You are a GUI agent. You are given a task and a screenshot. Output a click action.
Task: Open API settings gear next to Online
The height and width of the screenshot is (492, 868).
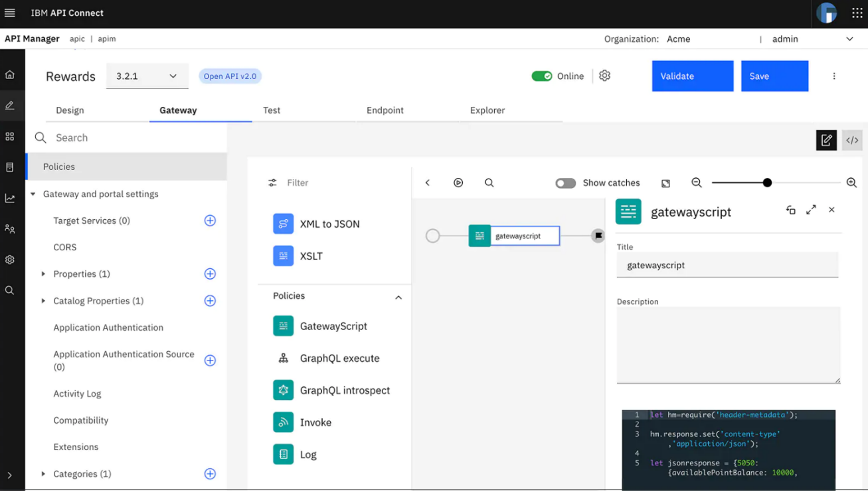tap(604, 76)
